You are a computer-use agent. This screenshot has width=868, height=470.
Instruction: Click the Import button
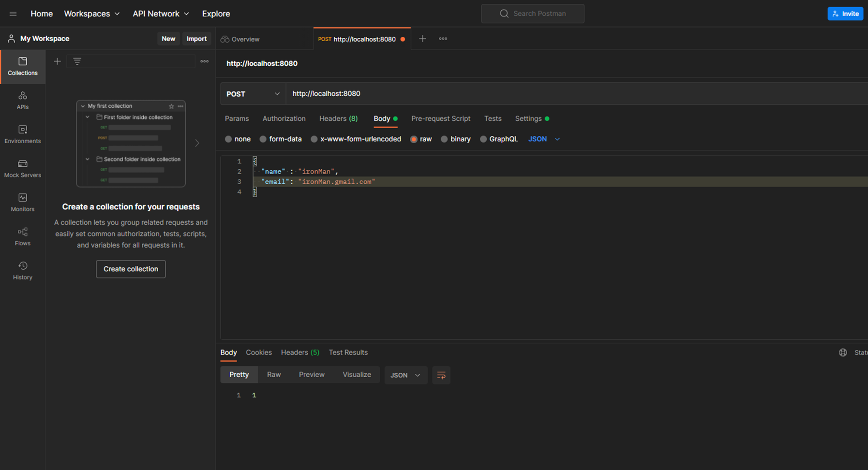pyautogui.click(x=196, y=39)
